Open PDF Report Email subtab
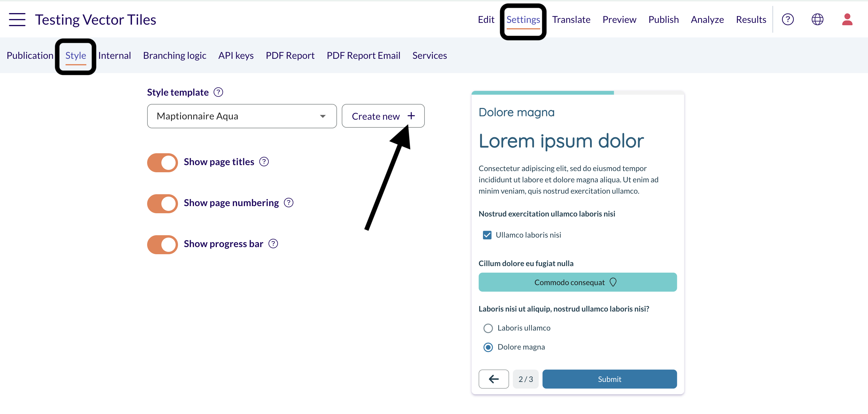The height and width of the screenshot is (414, 868). tap(364, 55)
